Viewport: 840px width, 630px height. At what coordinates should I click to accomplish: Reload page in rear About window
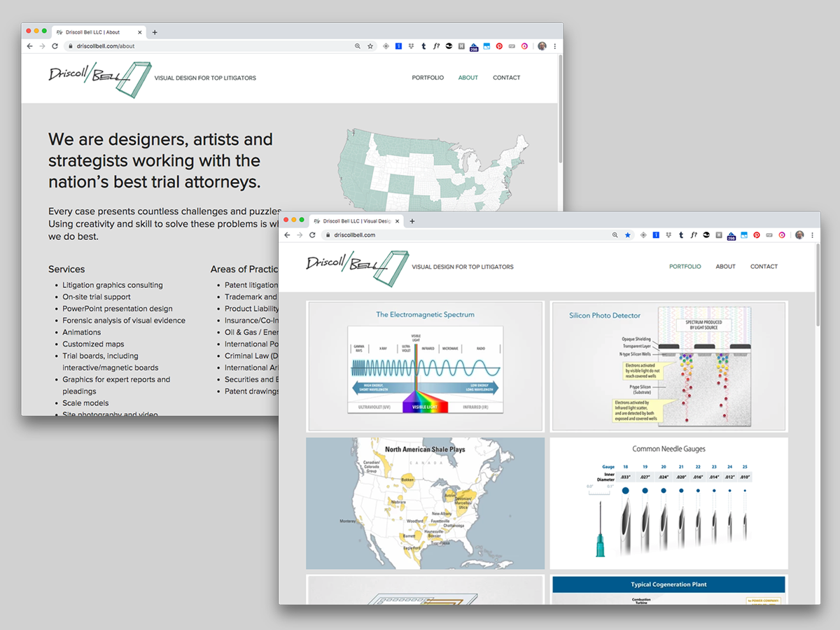pyautogui.click(x=55, y=46)
